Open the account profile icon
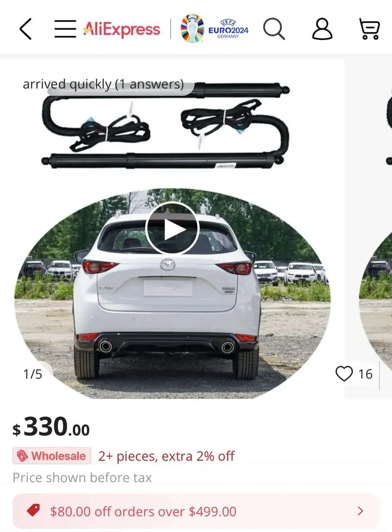The width and height of the screenshot is (392, 532). 322,29
